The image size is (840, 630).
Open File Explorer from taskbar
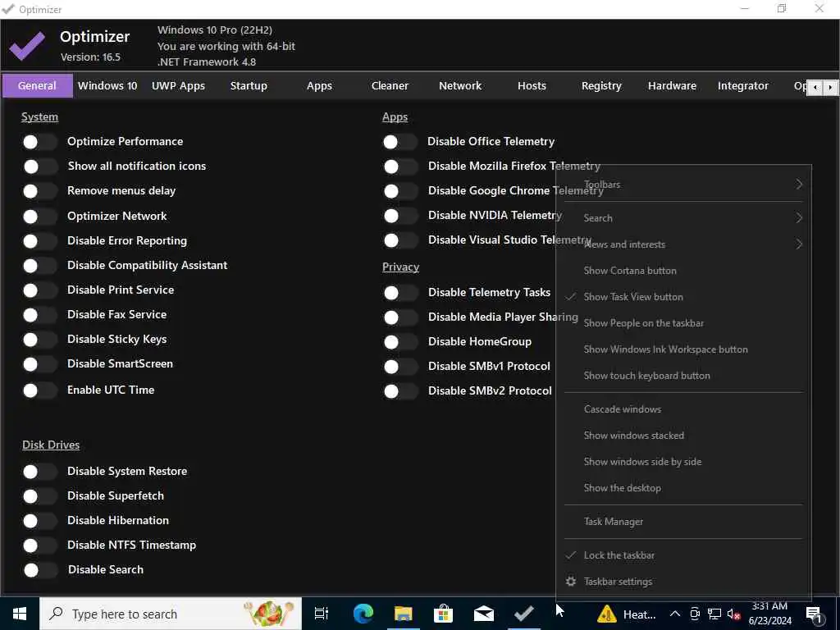pos(403,614)
